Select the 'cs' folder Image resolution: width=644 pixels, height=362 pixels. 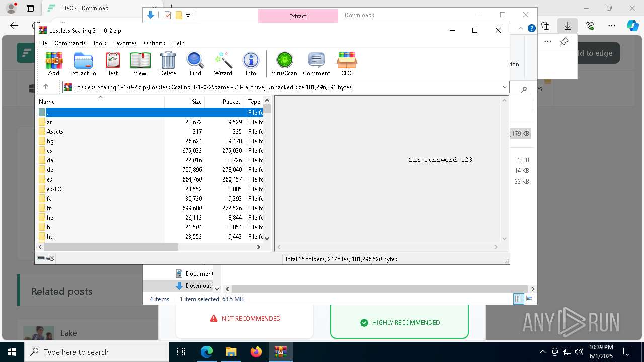tap(150, 150)
